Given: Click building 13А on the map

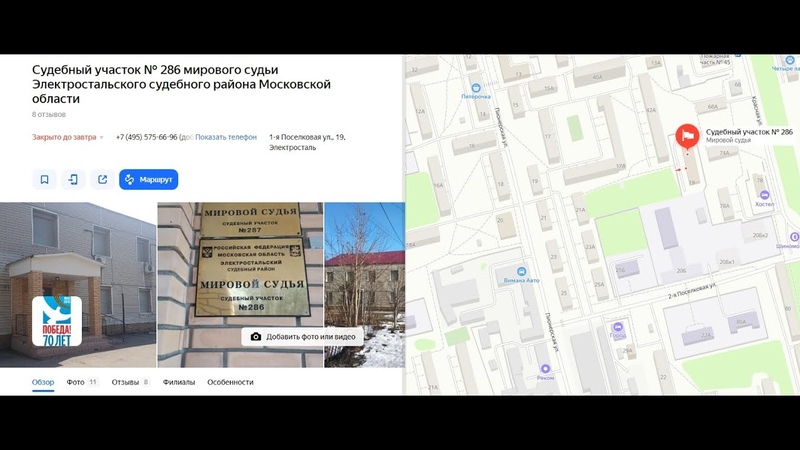Looking at the screenshot, I should pyautogui.click(x=655, y=63).
